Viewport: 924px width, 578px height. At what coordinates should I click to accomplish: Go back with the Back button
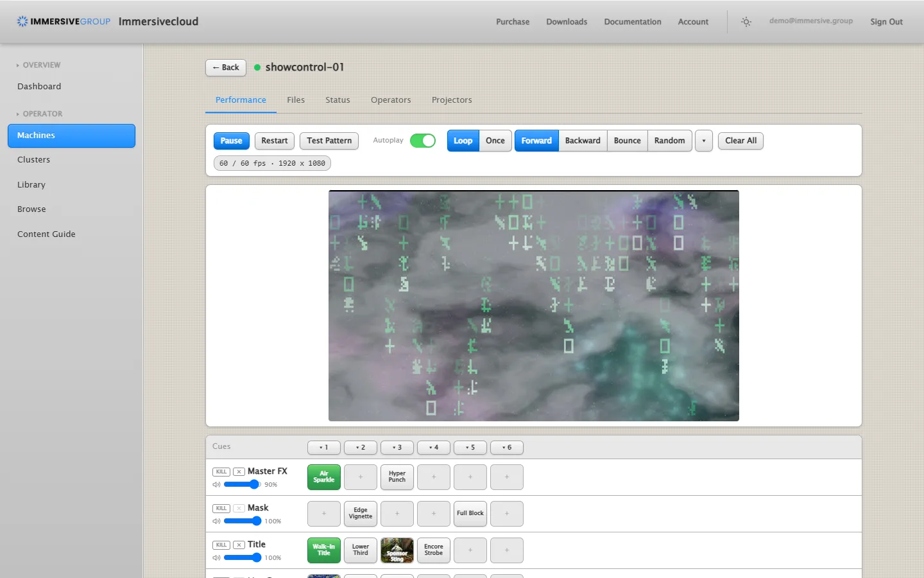click(x=226, y=67)
